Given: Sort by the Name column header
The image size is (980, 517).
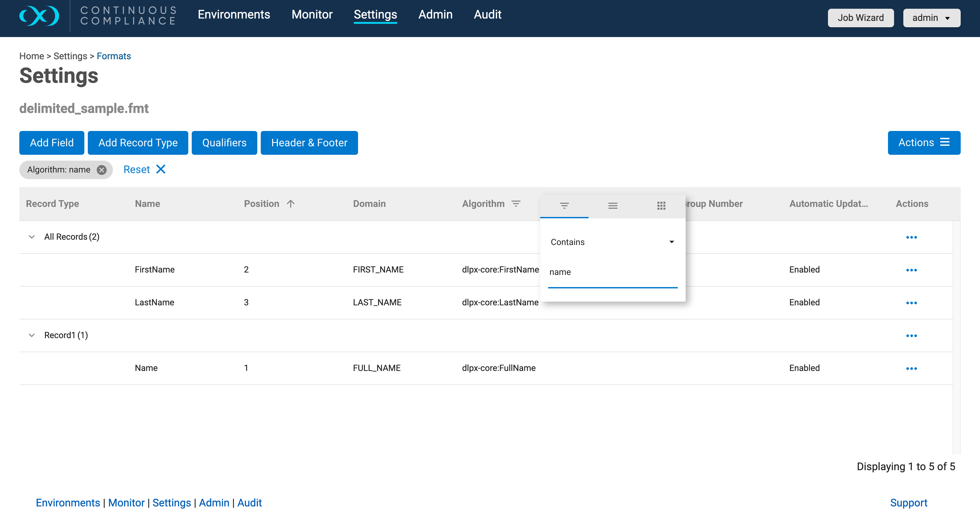Looking at the screenshot, I should 148,204.
